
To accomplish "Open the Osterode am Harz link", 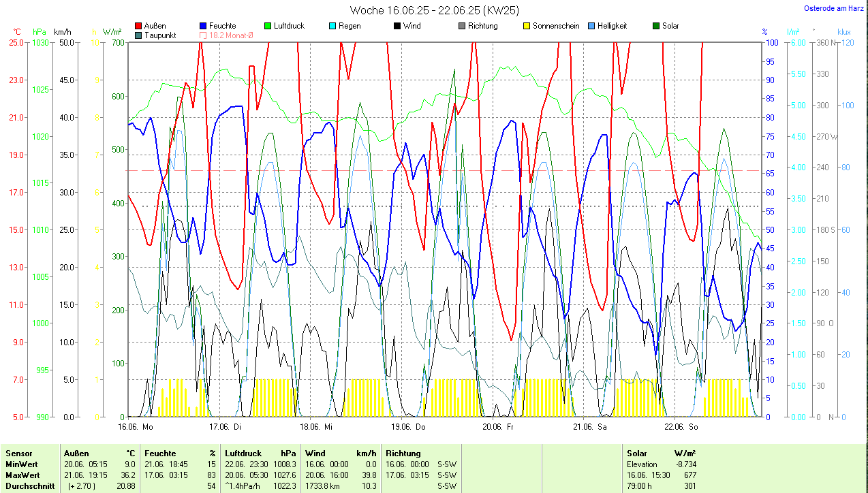I will [833, 8].
